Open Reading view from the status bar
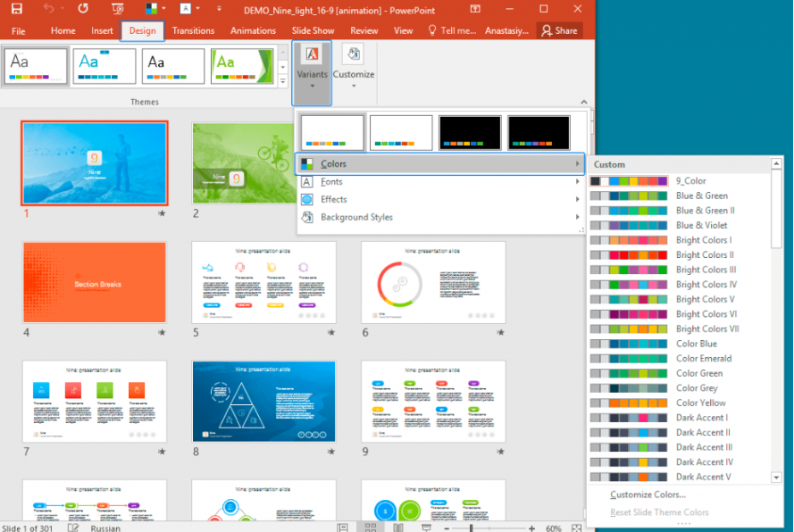 pyautogui.click(x=397, y=527)
